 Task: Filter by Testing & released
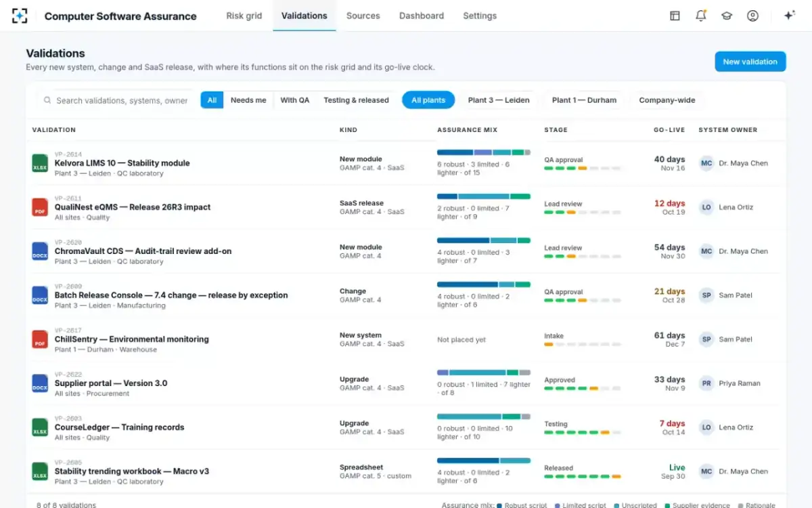point(356,100)
